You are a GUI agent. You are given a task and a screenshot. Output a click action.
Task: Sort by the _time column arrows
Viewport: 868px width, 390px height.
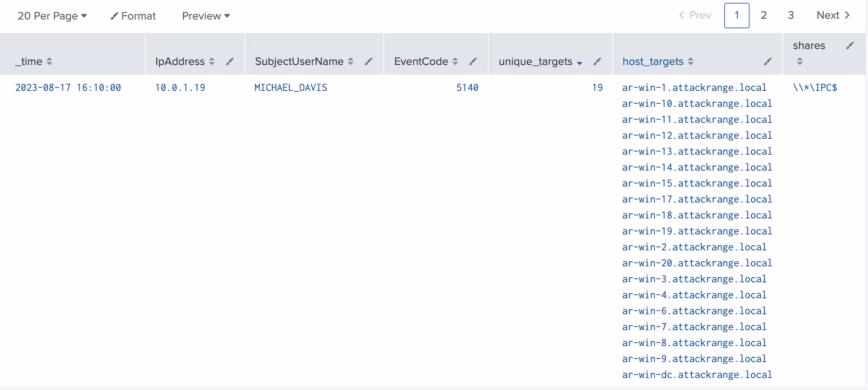coord(49,61)
